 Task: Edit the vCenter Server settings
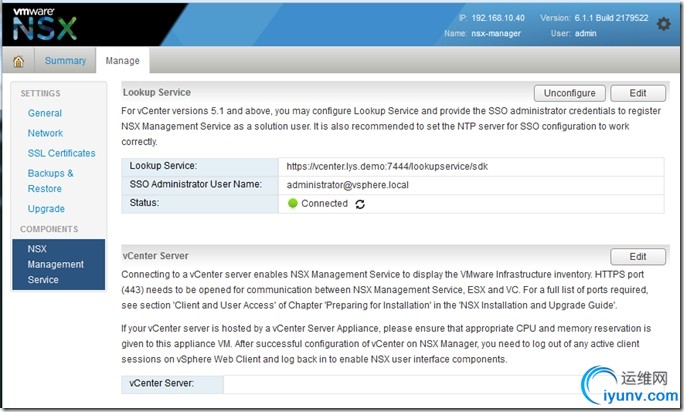tap(638, 257)
